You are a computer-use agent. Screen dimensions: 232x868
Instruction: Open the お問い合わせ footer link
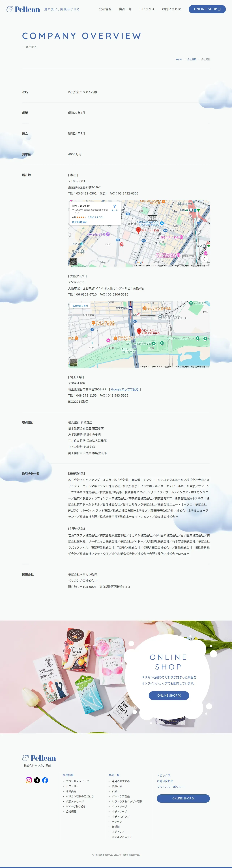pyautogui.click(x=165, y=781)
